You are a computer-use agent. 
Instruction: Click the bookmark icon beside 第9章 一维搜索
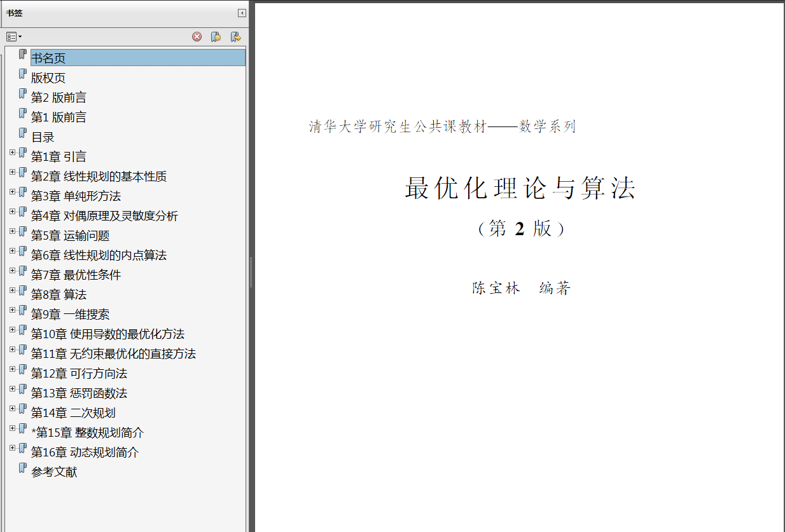23,311
